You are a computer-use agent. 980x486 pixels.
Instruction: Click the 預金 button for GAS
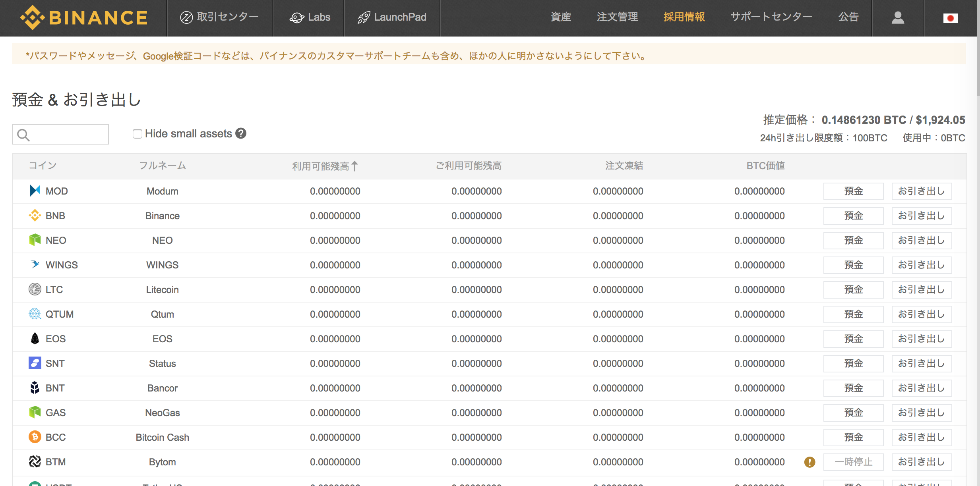pyautogui.click(x=853, y=413)
